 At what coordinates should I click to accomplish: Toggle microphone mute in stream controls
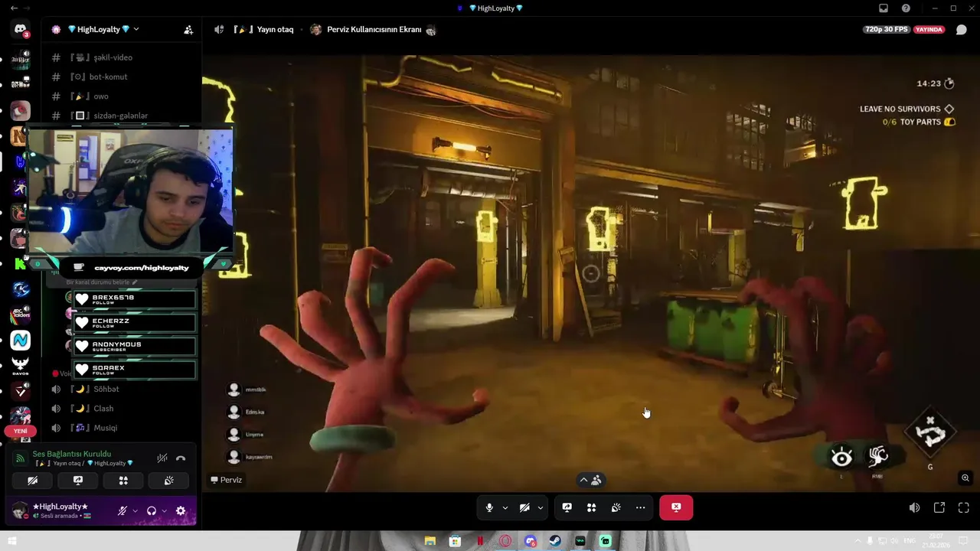pyautogui.click(x=489, y=507)
